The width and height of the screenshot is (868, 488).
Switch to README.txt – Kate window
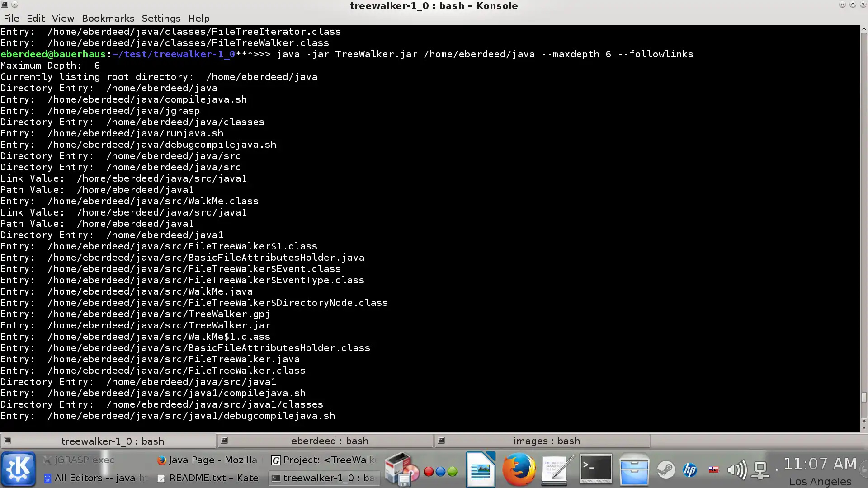click(x=208, y=478)
